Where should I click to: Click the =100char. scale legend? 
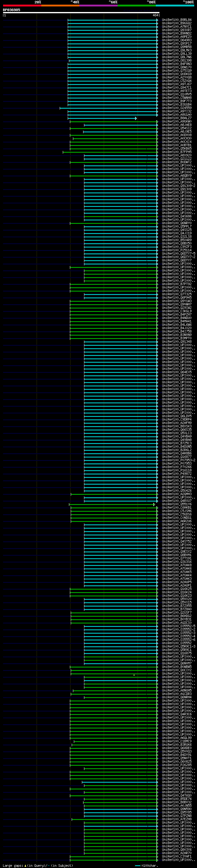click(147, 866)
